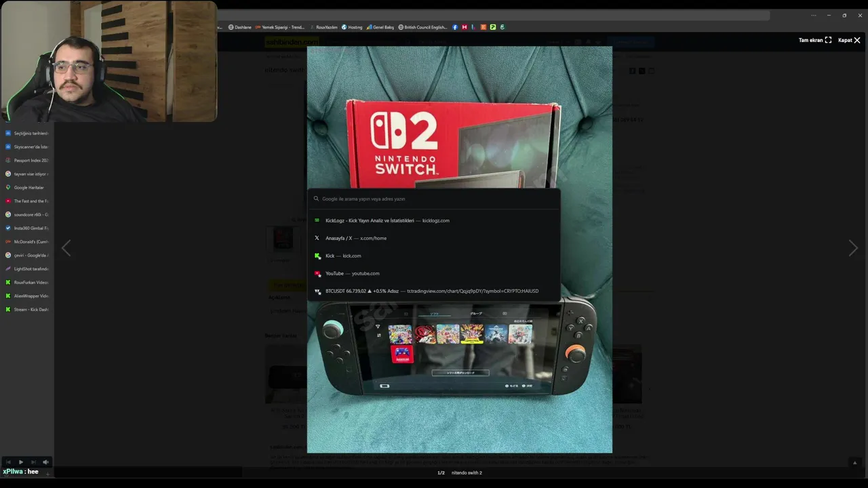The width and height of the screenshot is (868, 488).
Task: Click the orange E bookmark icon
Action: point(484,27)
